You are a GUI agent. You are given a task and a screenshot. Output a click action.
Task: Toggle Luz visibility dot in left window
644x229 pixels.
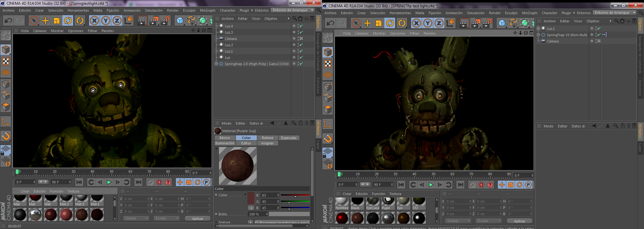tap(294, 57)
